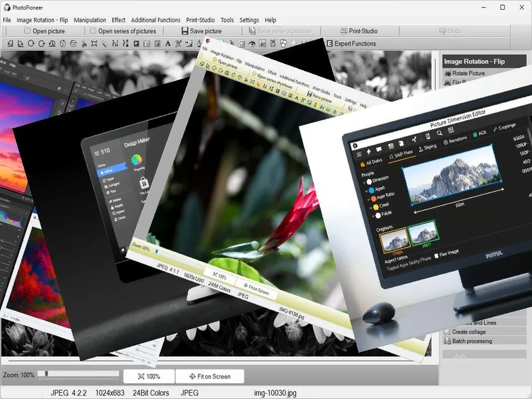Click the Image Rotation - Flip panel header
This screenshot has height=399, width=532.
pos(484,61)
